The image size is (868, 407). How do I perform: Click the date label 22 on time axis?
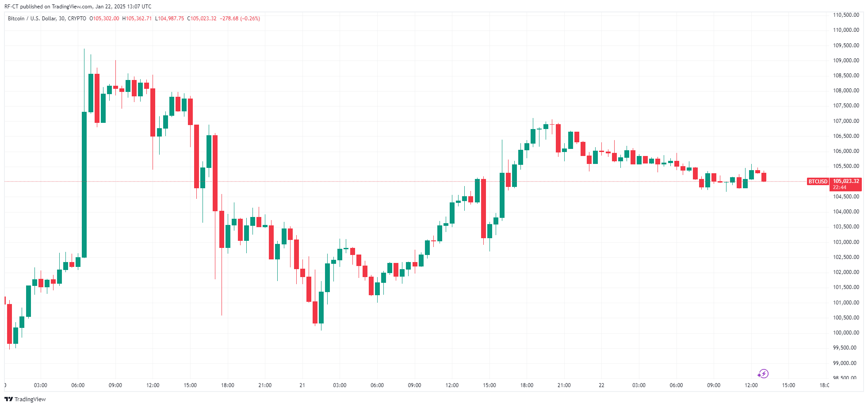tap(601, 385)
